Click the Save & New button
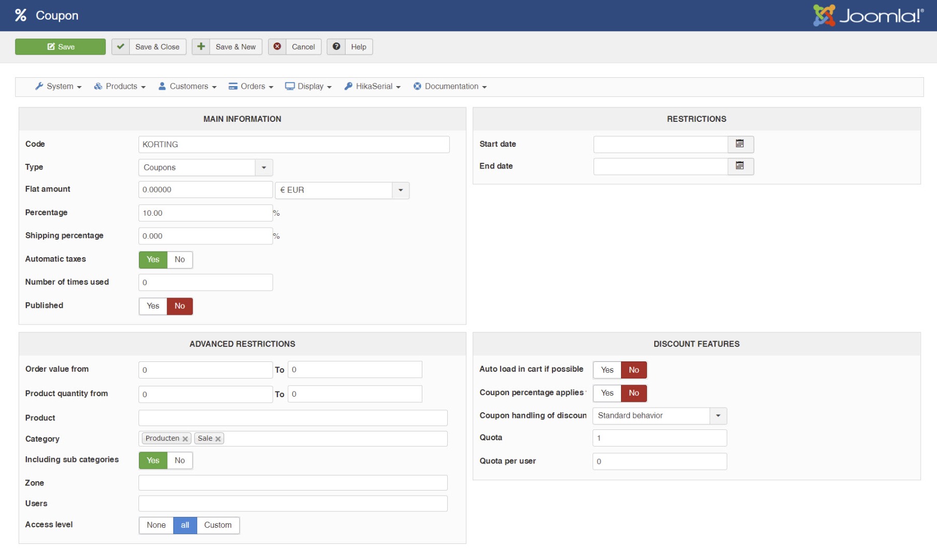 coord(227,47)
